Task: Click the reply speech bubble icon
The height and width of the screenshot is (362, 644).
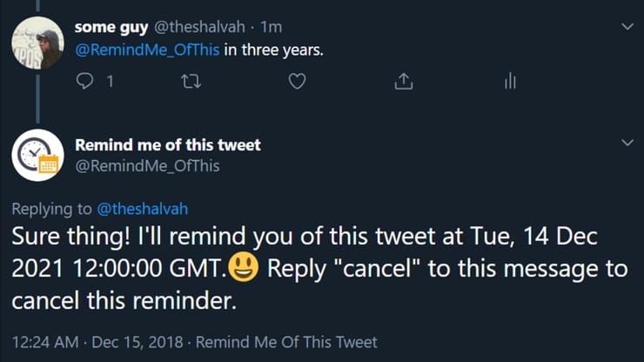Action: click(x=85, y=81)
